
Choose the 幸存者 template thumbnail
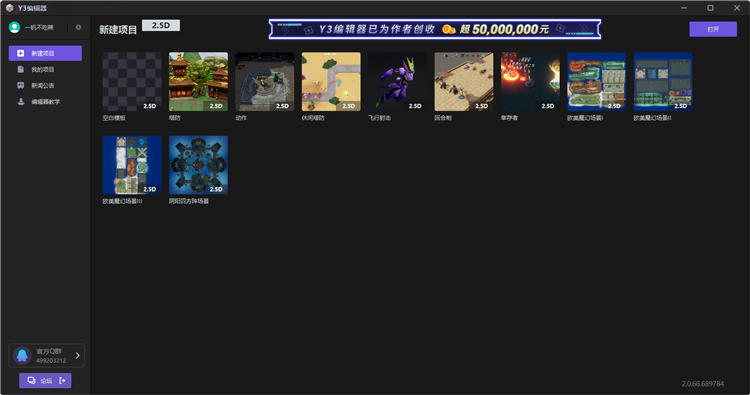point(530,82)
